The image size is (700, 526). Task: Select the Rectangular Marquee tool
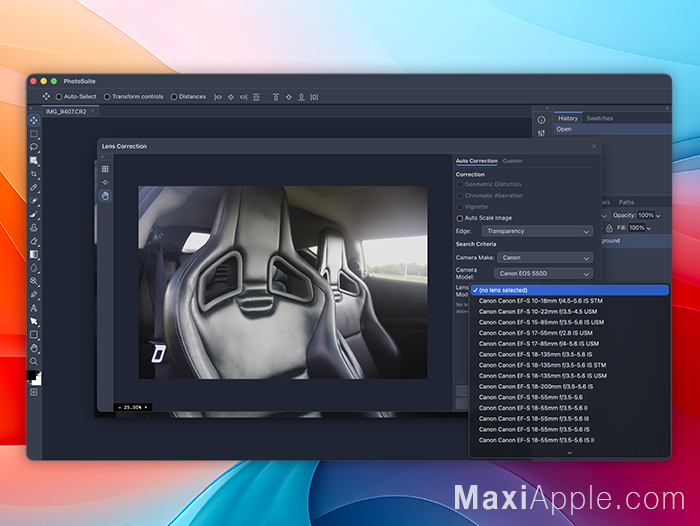34,134
